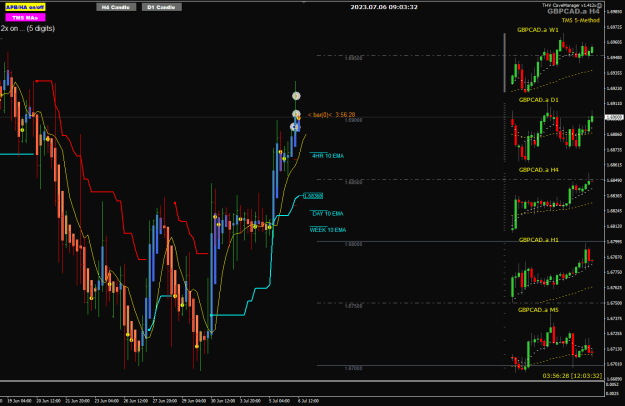Toggle the APB/HA on/off button
625x406 pixels.
[x=25, y=7]
